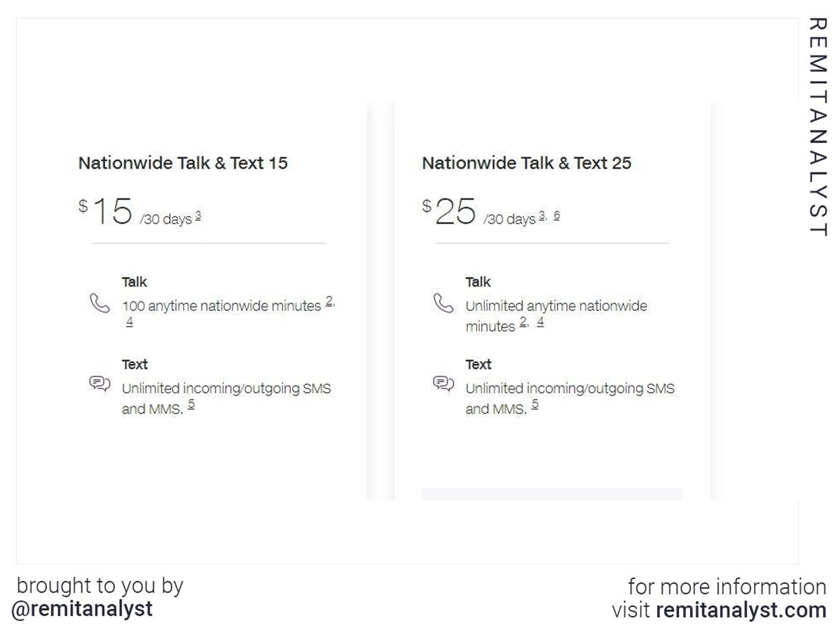Viewport: 840px width, 630px height.
Task: Click the gray button bar under the $25 plan
Action: [553, 494]
